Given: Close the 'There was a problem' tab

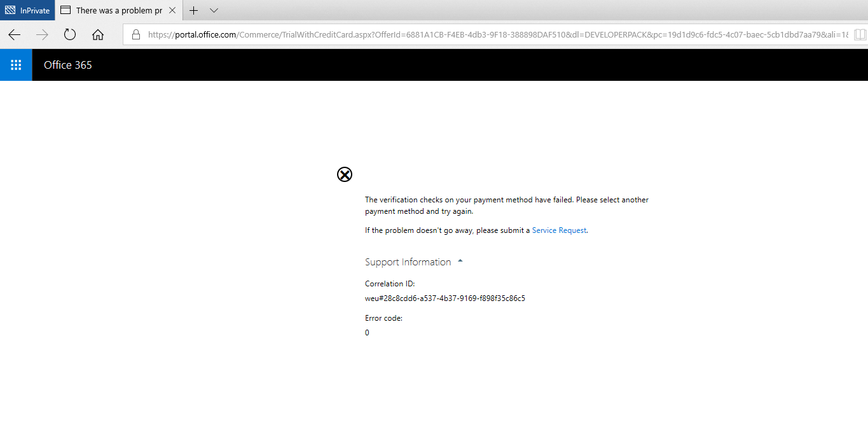Looking at the screenshot, I should click(x=172, y=10).
